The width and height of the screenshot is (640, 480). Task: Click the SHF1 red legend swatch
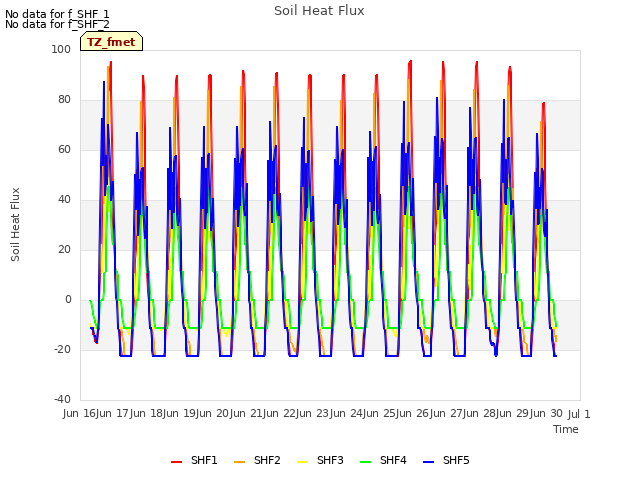pos(176,461)
